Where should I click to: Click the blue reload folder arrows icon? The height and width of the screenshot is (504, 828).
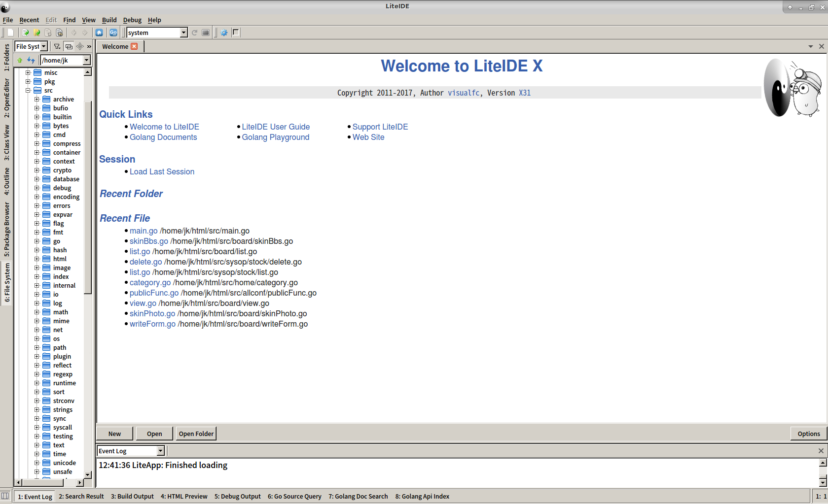[31, 60]
